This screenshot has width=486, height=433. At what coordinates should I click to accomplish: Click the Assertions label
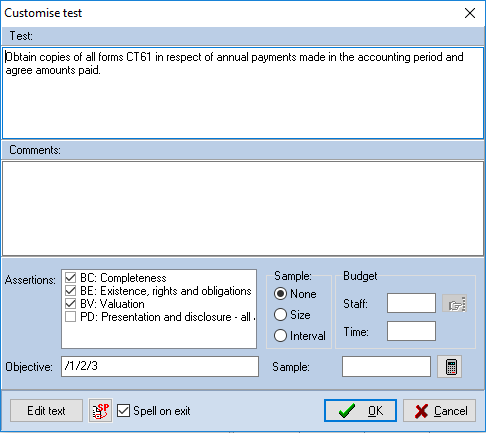click(x=30, y=280)
